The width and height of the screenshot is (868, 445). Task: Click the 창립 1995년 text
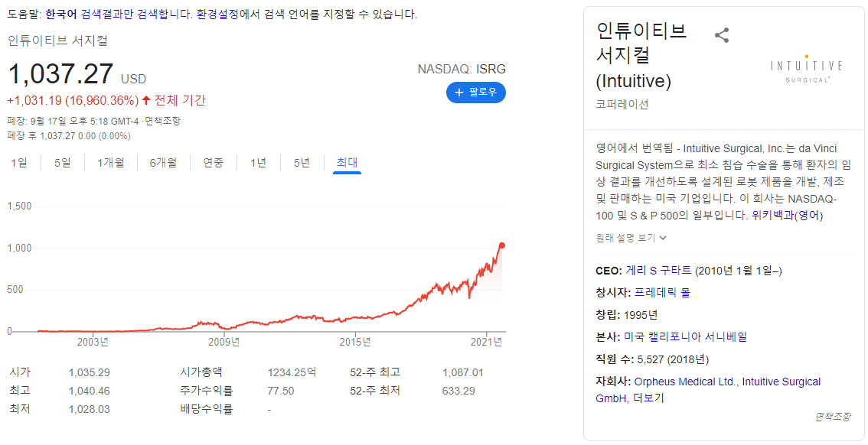(x=627, y=315)
